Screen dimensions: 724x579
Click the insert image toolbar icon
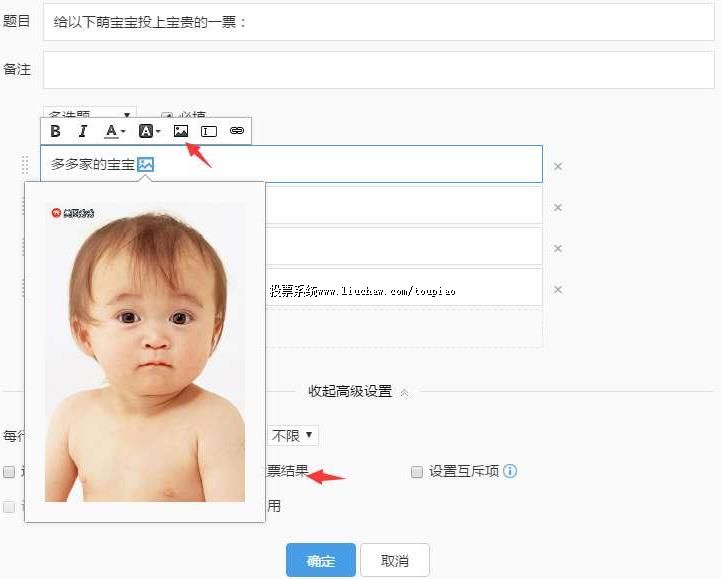point(181,131)
